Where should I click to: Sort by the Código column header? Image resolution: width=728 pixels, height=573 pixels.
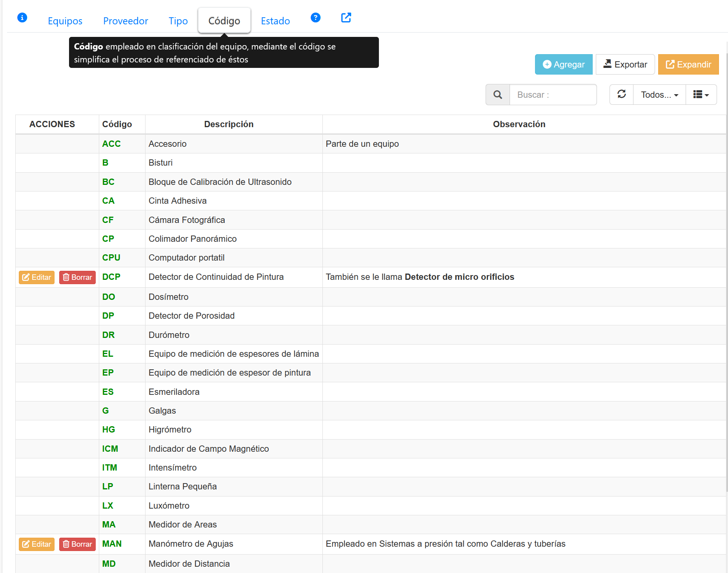coord(117,124)
